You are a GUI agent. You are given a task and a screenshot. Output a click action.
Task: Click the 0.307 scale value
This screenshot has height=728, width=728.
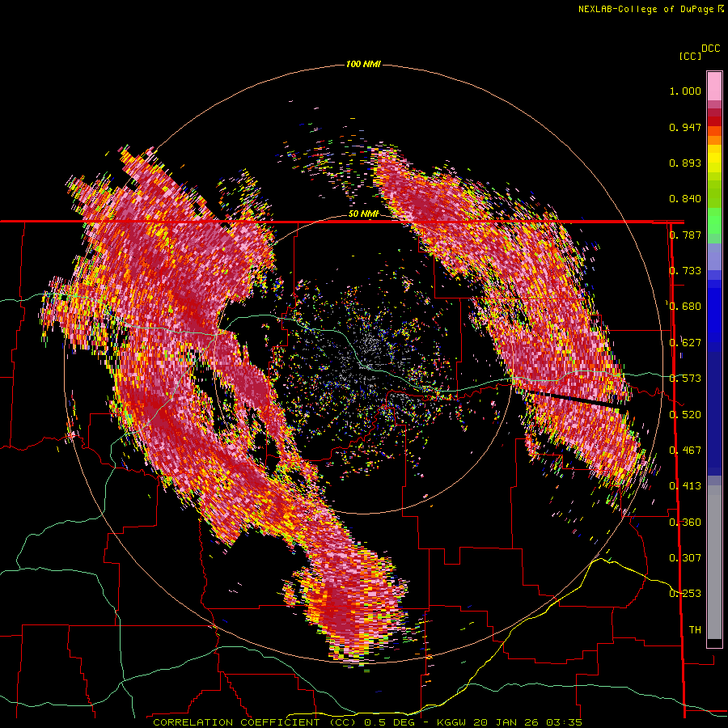tap(685, 558)
